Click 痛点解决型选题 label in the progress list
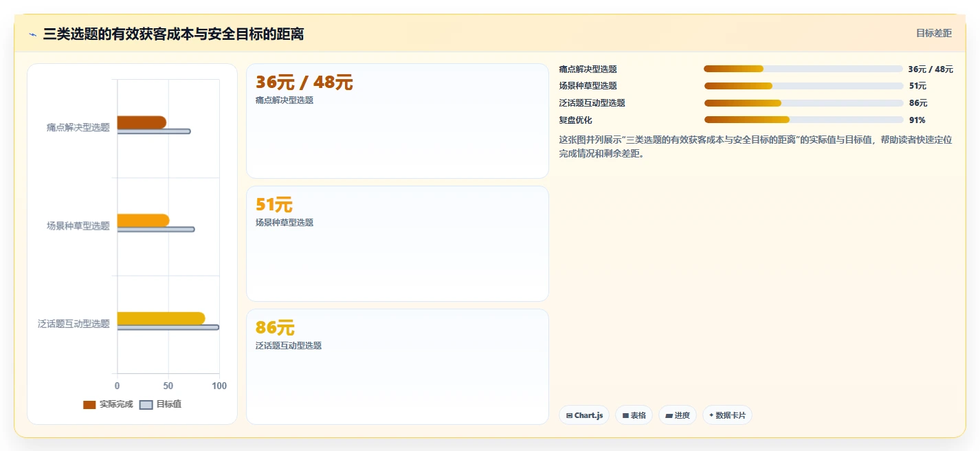The height and width of the screenshot is (451, 980). (x=588, y=69)
